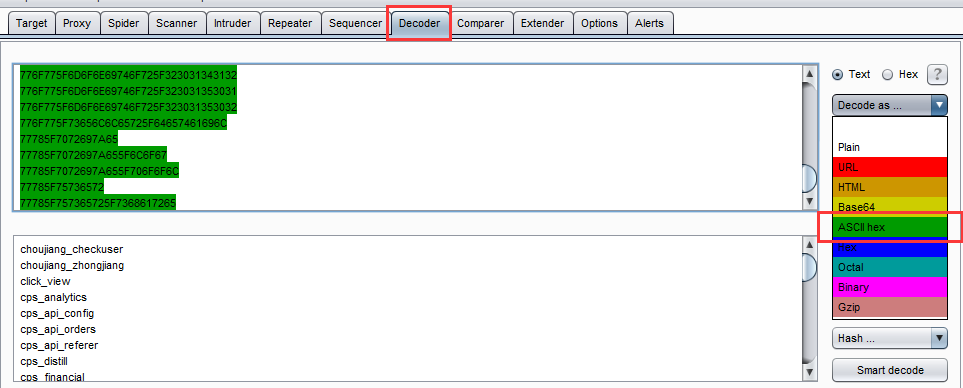The image size is (963, 388).
Task: Select the Decoder tab
Action: point(419,23)
